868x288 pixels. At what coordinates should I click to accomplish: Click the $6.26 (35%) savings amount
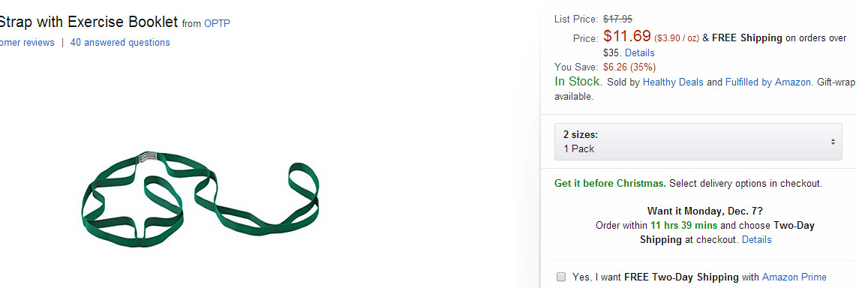[629, 67]
